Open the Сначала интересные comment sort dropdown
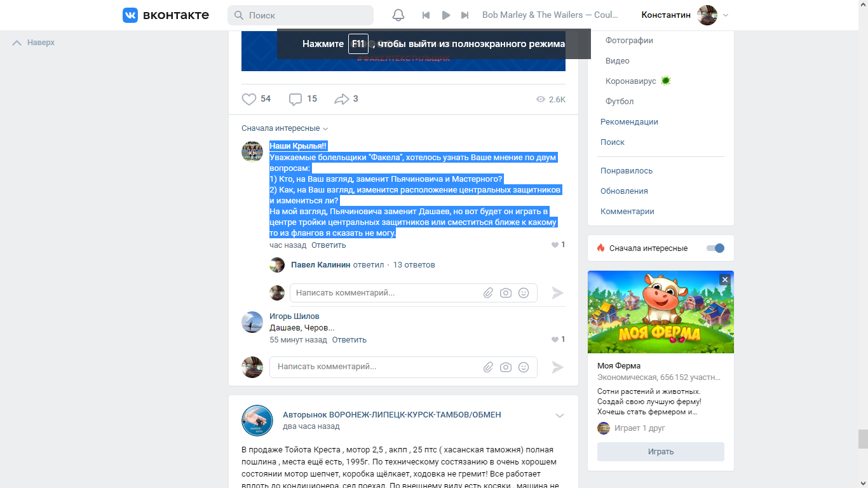The image size is (868, 488). pyautogui.click(x=285, y=128)
